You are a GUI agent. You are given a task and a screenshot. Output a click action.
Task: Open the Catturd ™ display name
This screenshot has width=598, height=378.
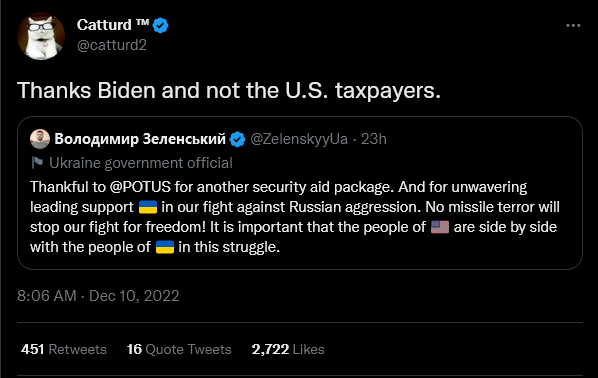tap(113, 25)
